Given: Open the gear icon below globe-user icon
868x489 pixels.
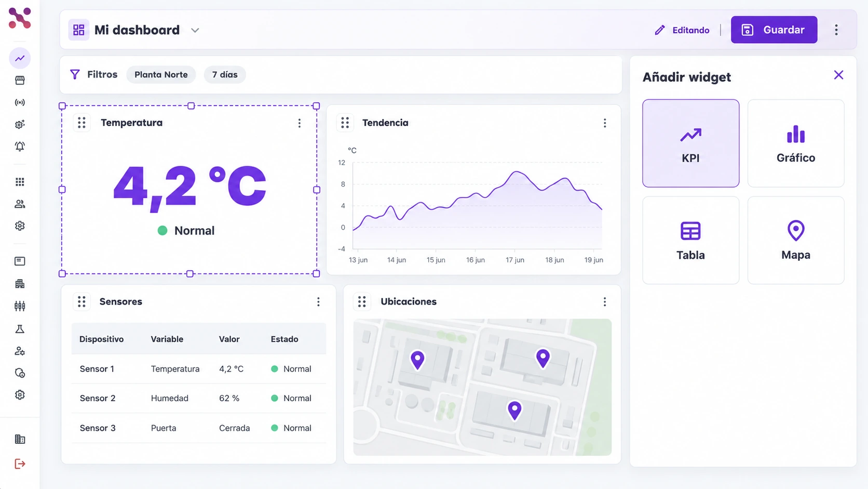Looking at the screenshot, I should coord(20,395).
